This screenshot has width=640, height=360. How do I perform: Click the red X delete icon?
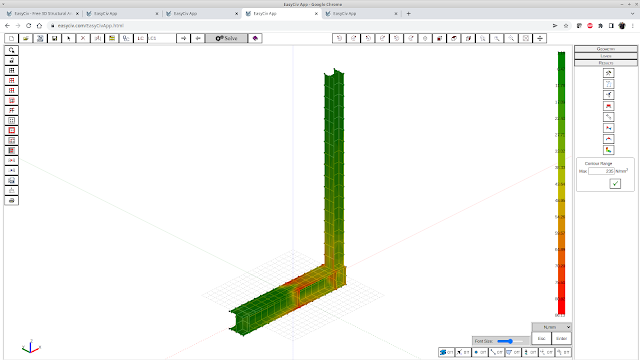(x=83, y=38)
